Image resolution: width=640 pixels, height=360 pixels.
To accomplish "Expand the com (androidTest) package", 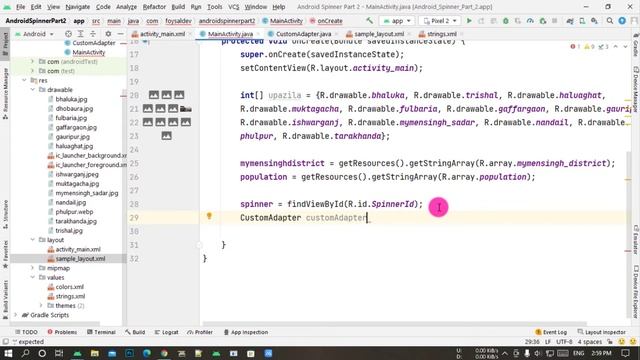I will click(33, 62).
